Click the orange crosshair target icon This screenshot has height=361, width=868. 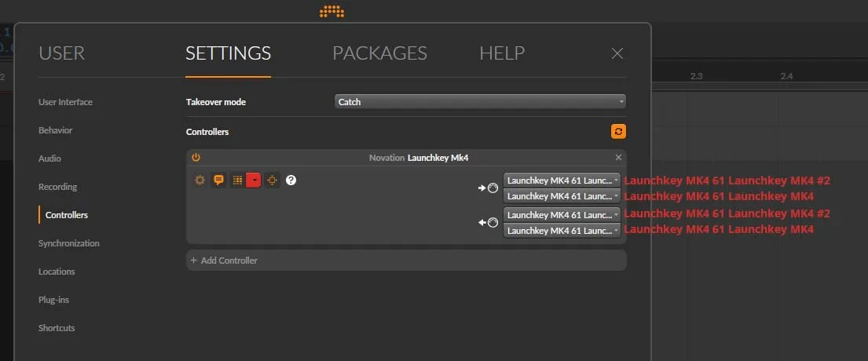[x=272, y=180]
